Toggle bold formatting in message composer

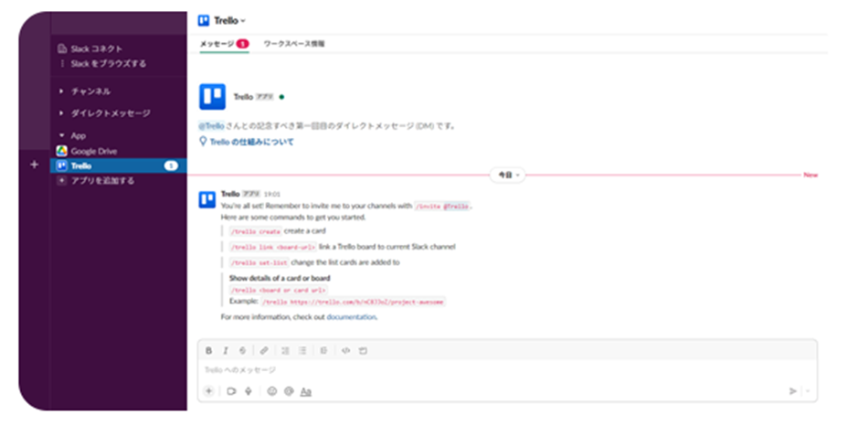208,351
